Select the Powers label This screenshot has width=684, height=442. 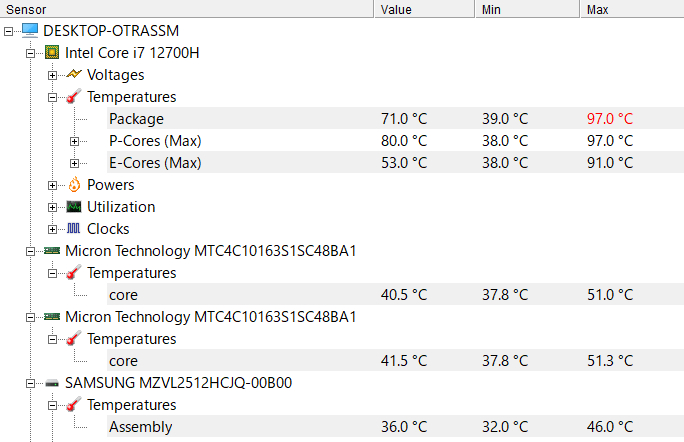tap(111, 185)
